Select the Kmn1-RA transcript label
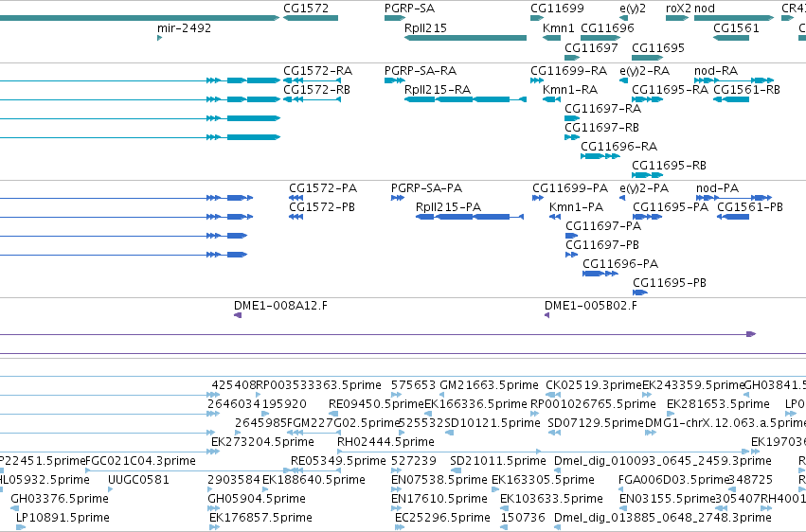 coord(570,89)
